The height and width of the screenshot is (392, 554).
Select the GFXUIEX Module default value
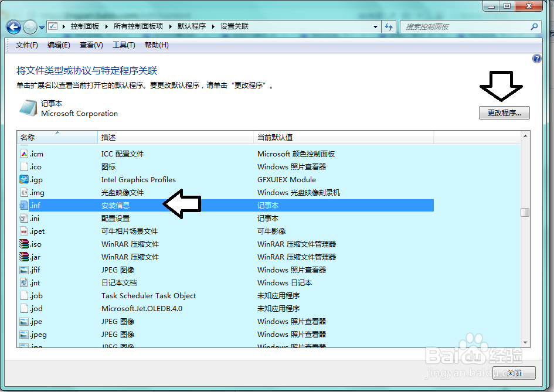click(287, 180)
